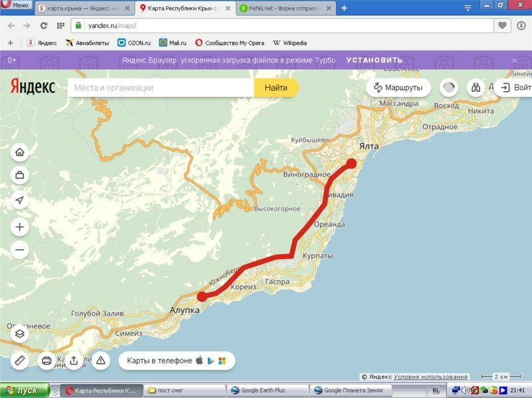The height and width of the screenshot is (398, 532).
Task: Open the Яндекс bookmark
Action: coord(42,43)
